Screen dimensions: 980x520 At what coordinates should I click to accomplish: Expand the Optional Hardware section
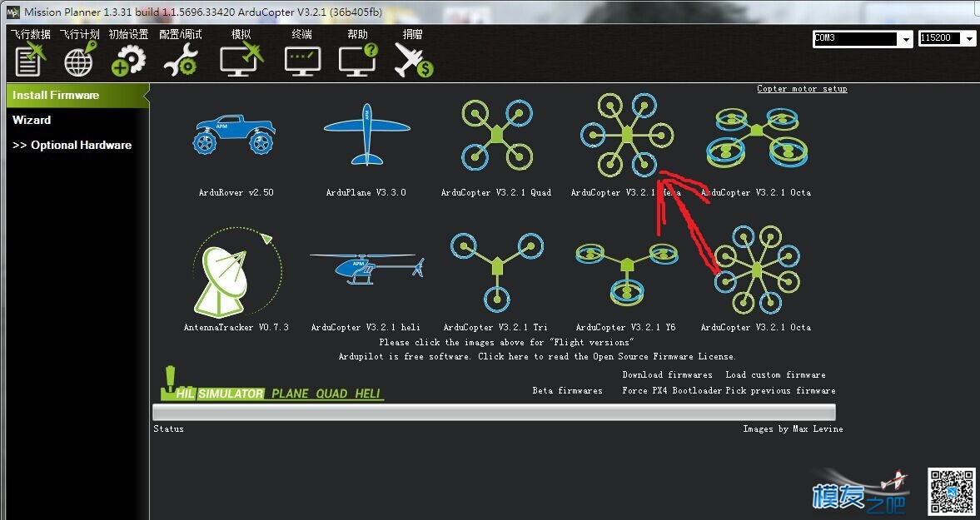(x=72, y=146)
